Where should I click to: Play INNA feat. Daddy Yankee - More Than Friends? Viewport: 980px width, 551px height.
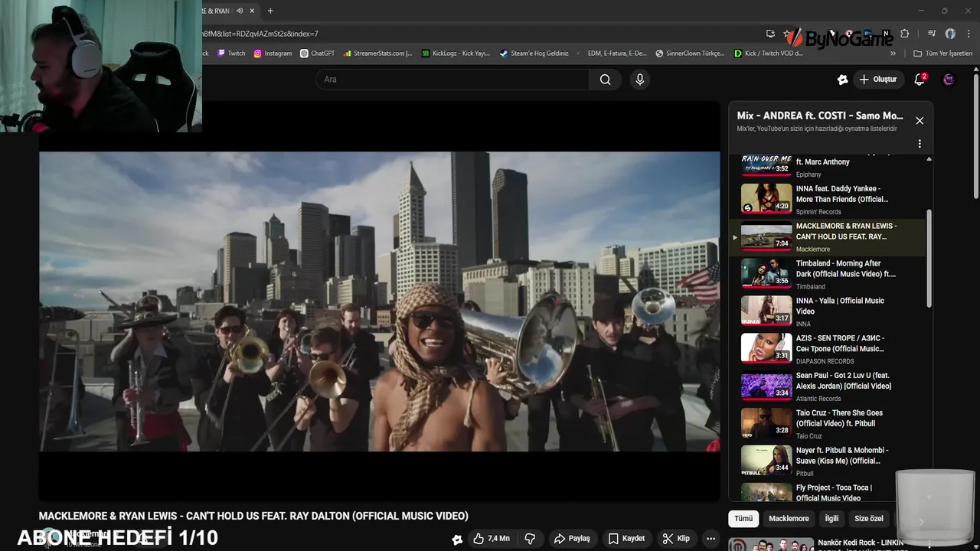(827, 199)
